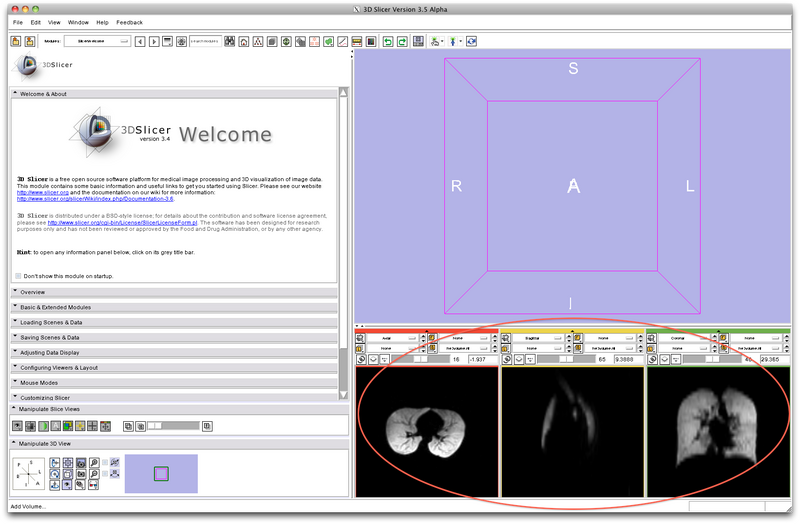Expand Adjusting Data Display section

point(174,353)
